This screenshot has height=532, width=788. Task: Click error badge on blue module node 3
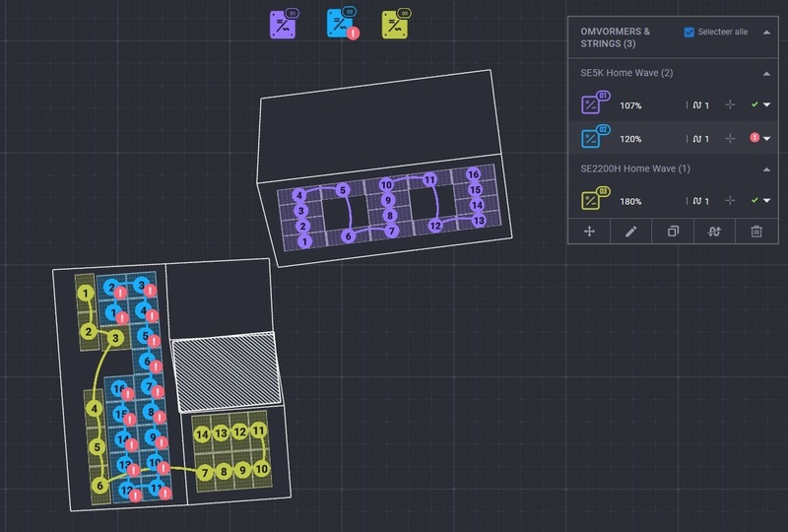coord(151,290)
